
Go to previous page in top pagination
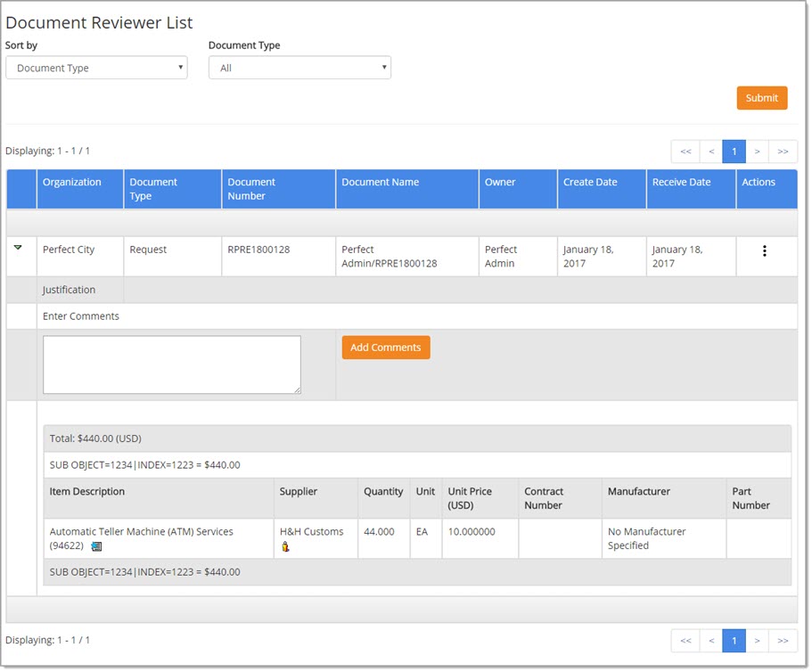[x=711, y=152]
